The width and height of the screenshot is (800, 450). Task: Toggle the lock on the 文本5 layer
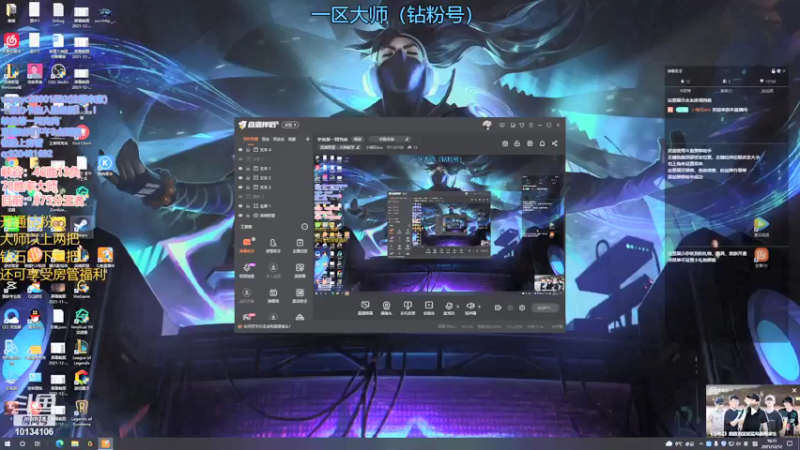click(248, 178)
